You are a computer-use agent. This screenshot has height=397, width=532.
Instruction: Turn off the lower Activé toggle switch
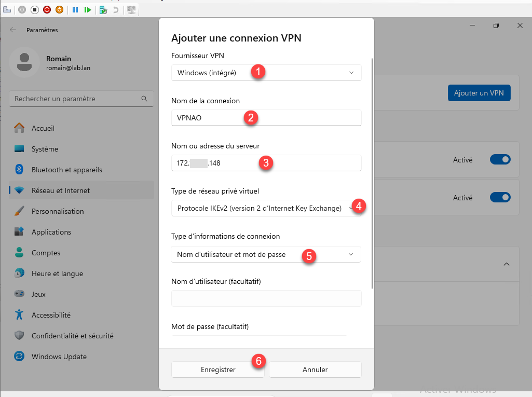point(500,198)
